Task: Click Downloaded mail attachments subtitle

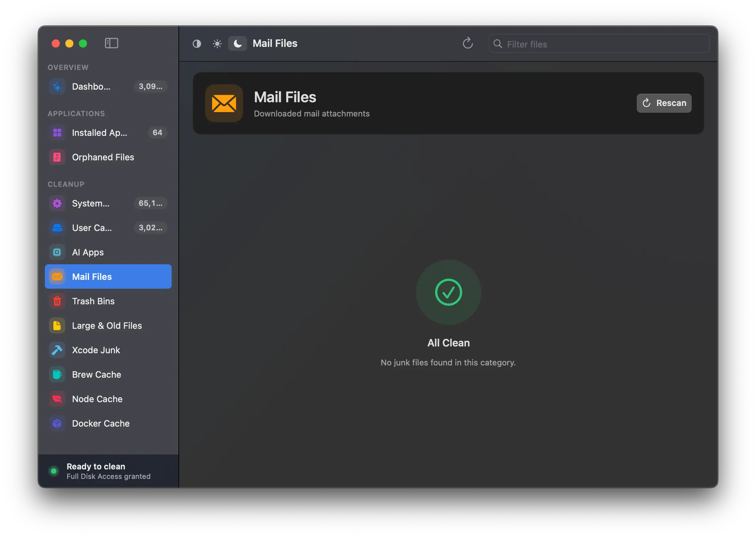Action: point(312,114)
